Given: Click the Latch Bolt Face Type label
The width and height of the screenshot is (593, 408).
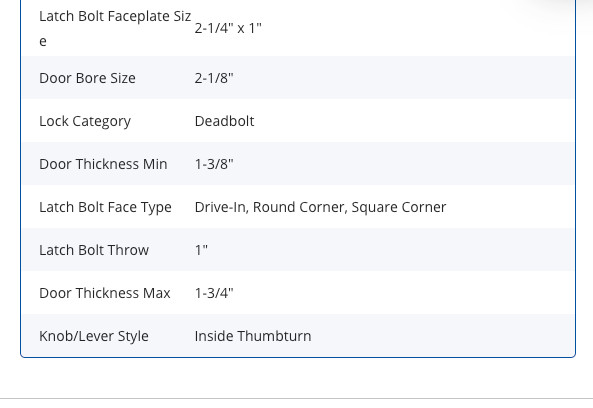Looking at the screenshot, I should tap(106, 208).
